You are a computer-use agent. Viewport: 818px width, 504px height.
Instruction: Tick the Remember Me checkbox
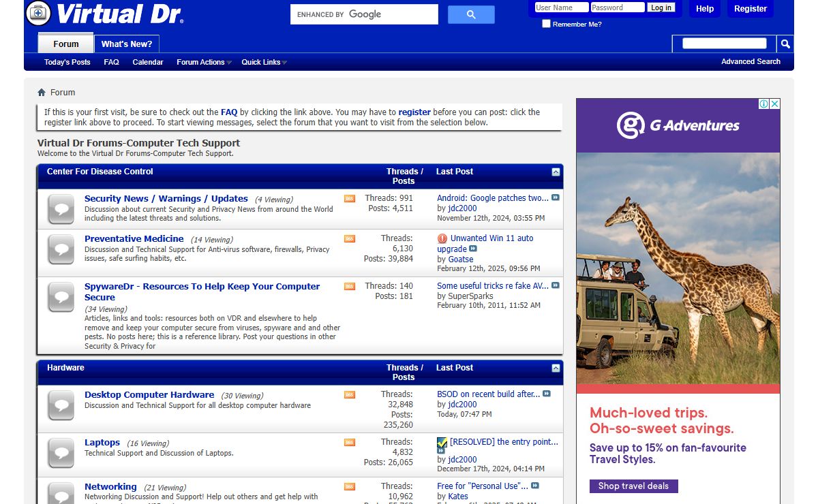click(x=546, y=24)
